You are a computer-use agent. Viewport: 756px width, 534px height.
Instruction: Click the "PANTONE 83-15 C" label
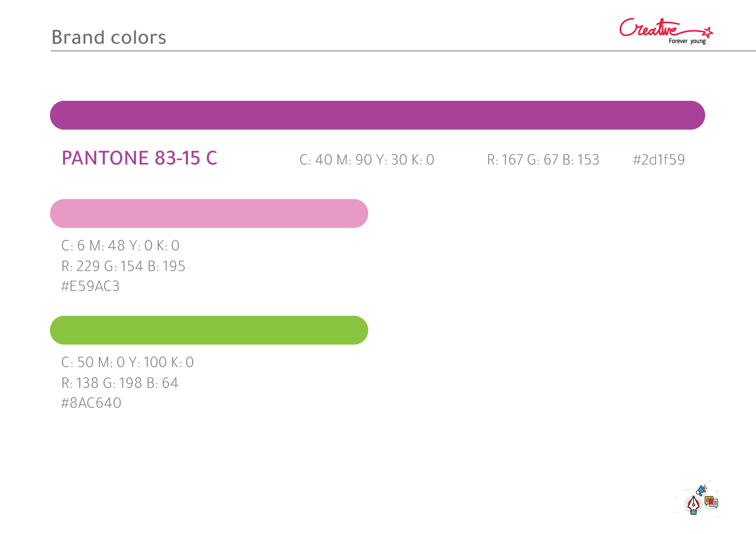point(139,158)
